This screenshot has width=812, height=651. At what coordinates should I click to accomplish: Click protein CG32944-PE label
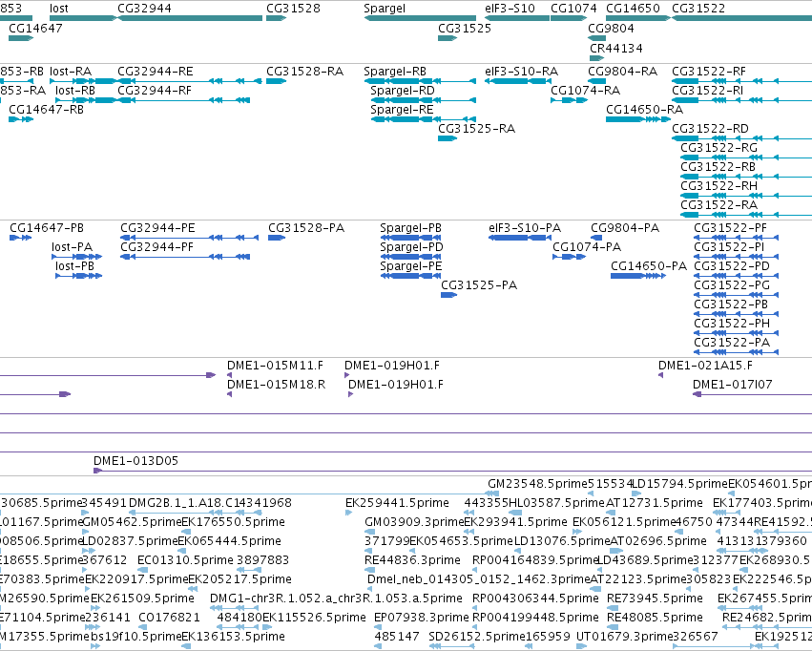coord(158,228)
